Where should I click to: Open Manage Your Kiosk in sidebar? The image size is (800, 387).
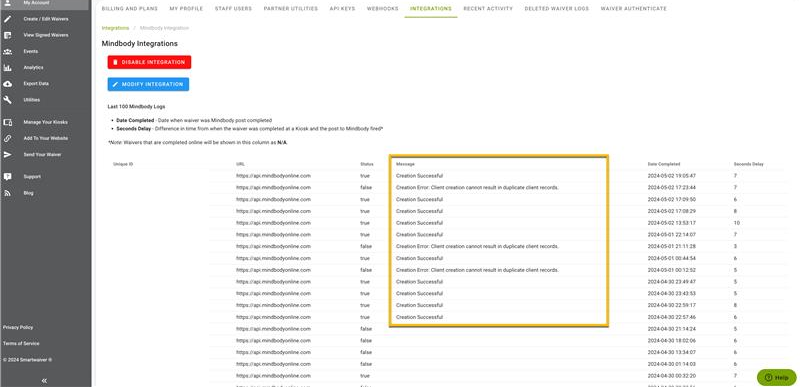[45, 122]
